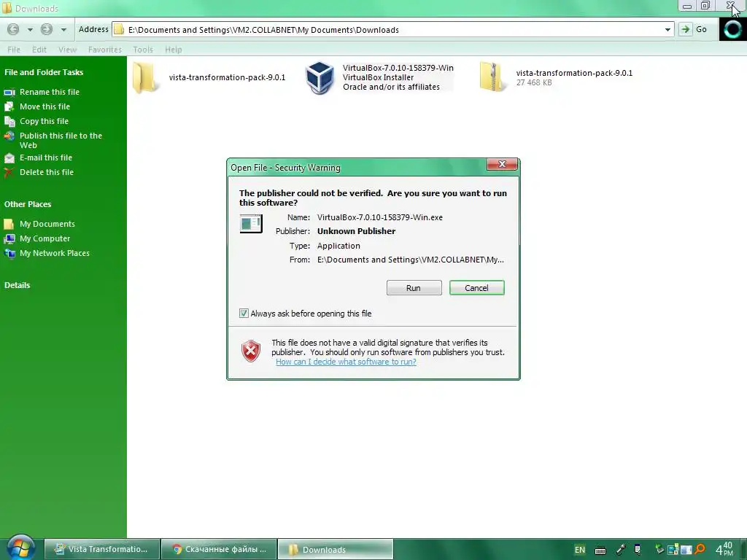
Task: Minimize the Downloads window
Action: (687, 6)
